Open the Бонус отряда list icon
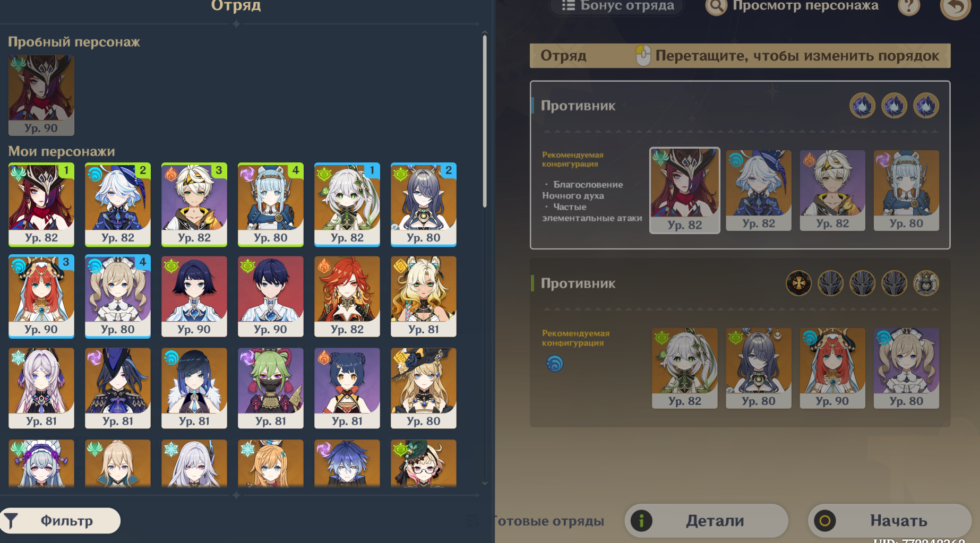 click(569, 6)
